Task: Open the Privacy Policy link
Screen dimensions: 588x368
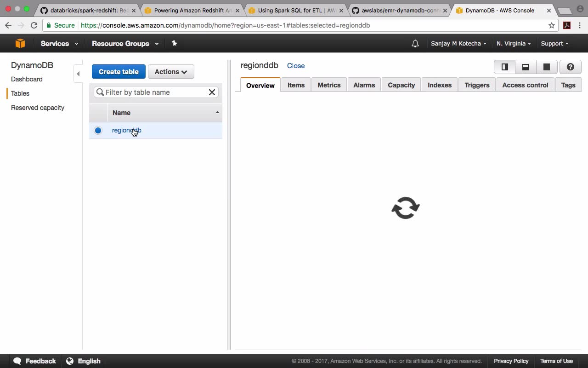Action: [511, 361]
